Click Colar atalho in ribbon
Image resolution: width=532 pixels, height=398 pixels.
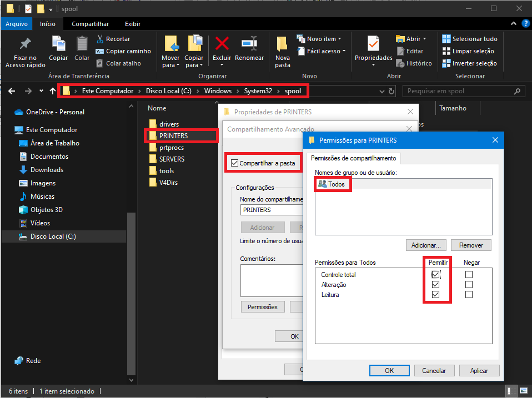tap(118, 63)
